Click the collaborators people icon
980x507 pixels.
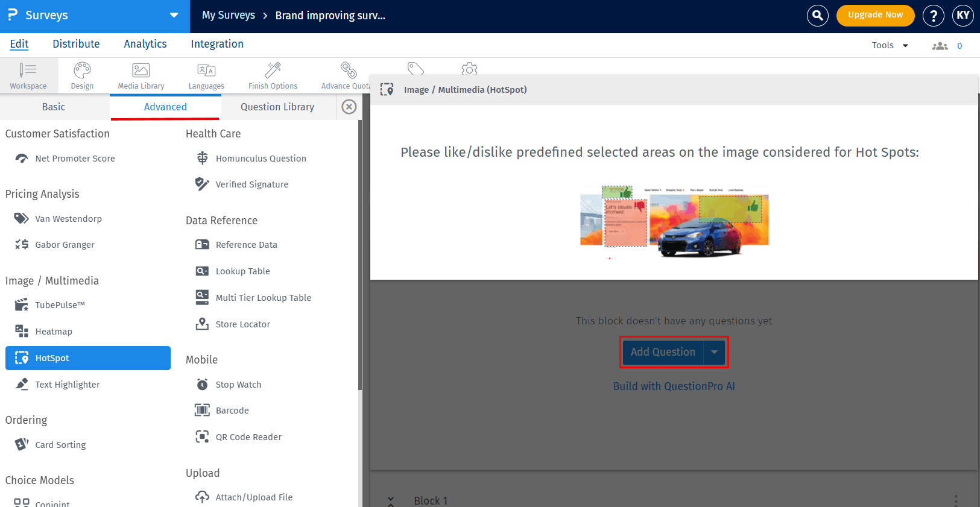(940, 46)
